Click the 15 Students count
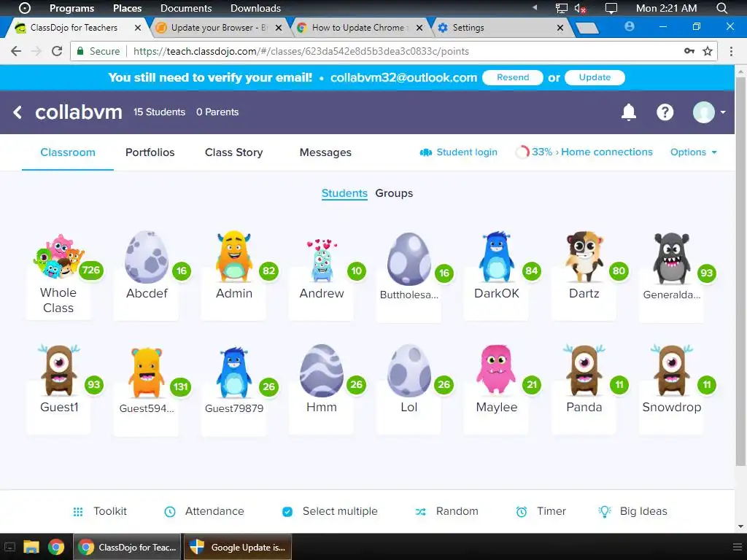747x560 pixels. [x=159, y=112]
